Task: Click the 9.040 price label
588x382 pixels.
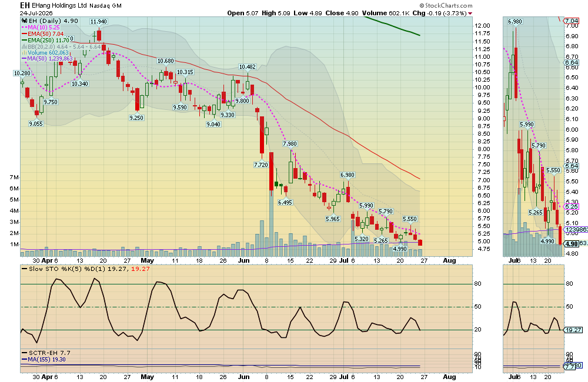Action: pos(213,124)
